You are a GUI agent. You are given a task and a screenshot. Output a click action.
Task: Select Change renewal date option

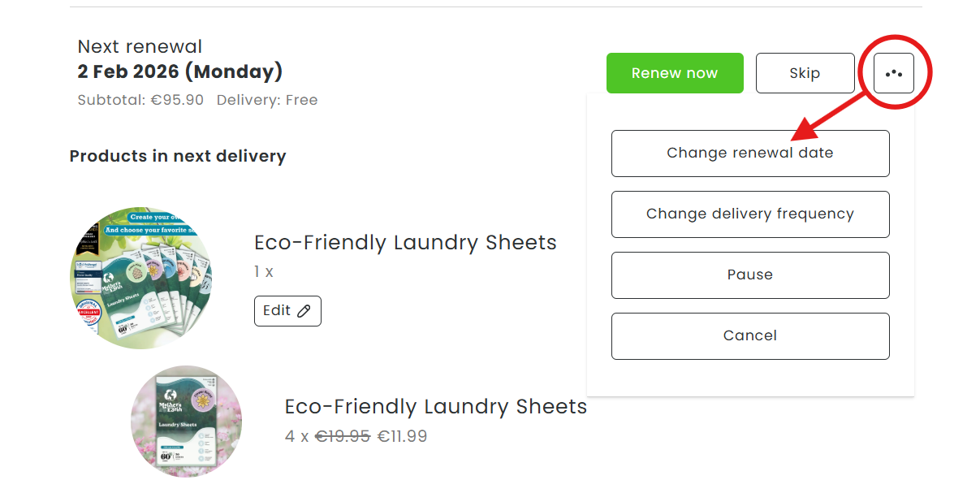click(x=750, y=154)
